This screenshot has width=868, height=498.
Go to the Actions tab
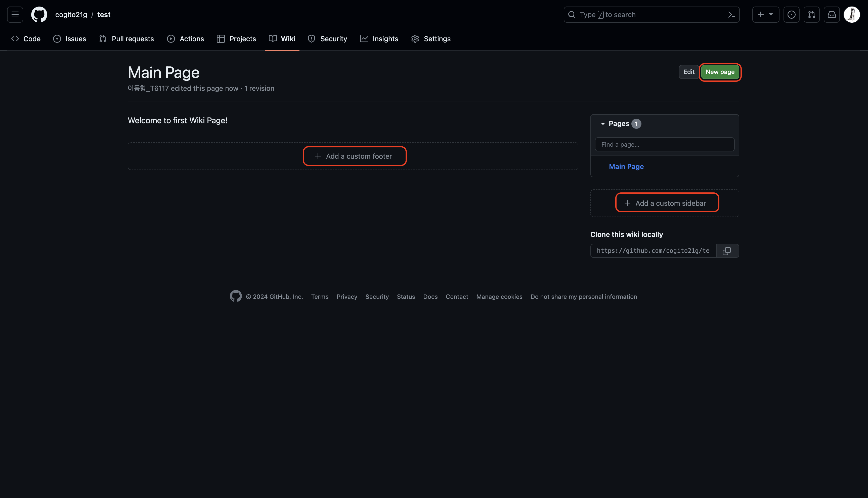185,39
